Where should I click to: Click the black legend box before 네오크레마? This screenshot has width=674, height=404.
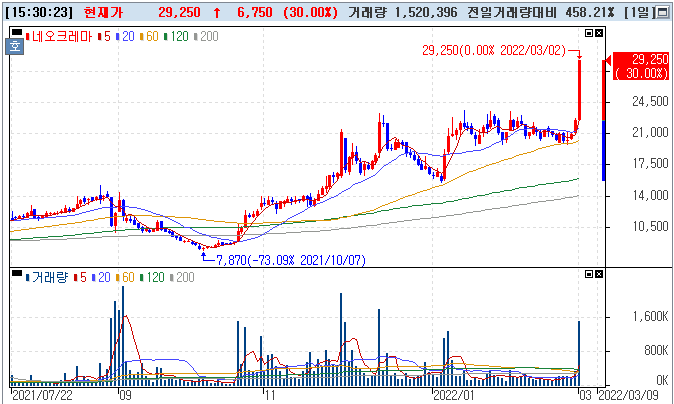click(x=17, y=32)
